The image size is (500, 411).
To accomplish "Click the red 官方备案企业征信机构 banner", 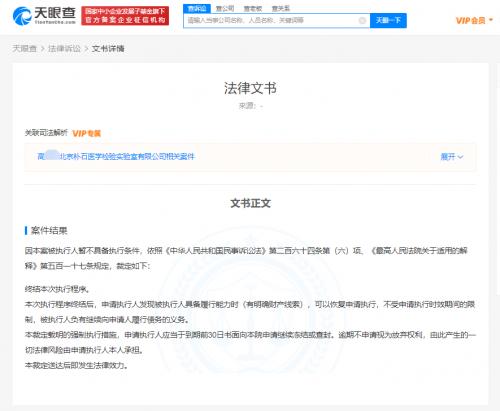I will 125,16.
